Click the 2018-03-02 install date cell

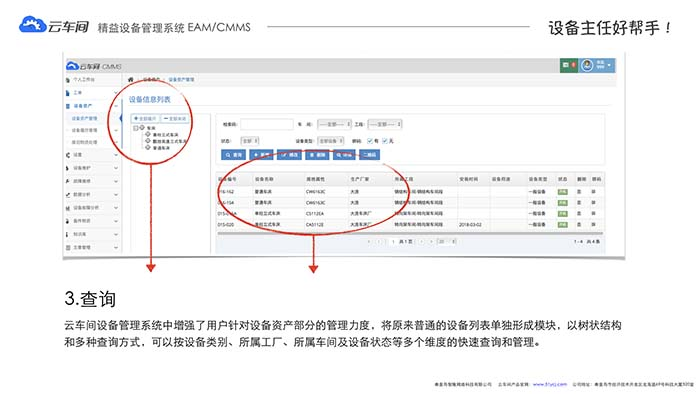[470, 224]
